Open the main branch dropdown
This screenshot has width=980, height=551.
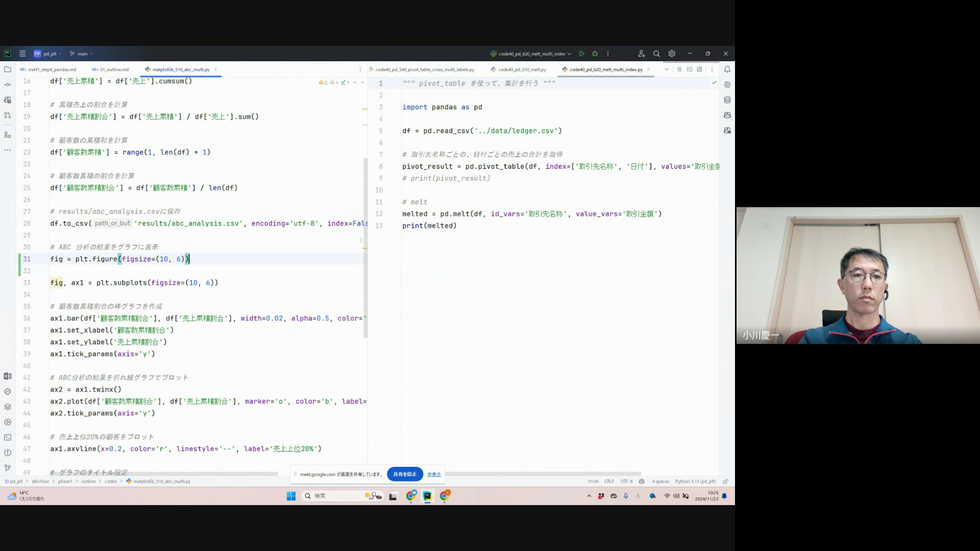[x=82, y=54]
